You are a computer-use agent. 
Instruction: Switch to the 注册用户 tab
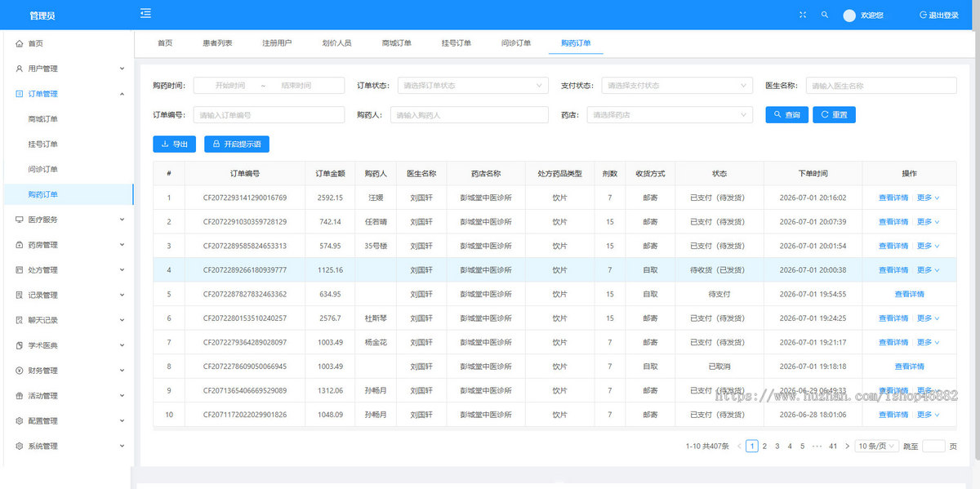point(277,42)
